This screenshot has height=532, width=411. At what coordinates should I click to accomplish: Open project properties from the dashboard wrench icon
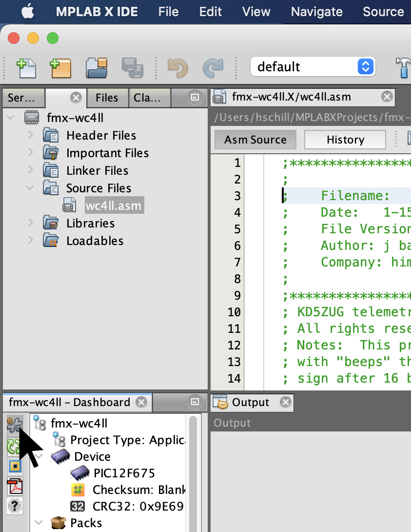coord(15,425)
